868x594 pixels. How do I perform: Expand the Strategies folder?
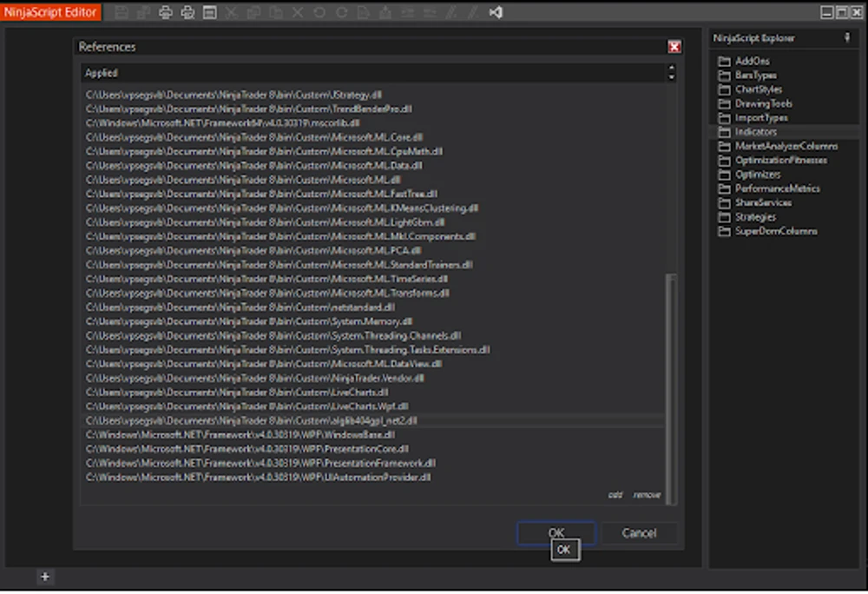[x=747, y=217]
